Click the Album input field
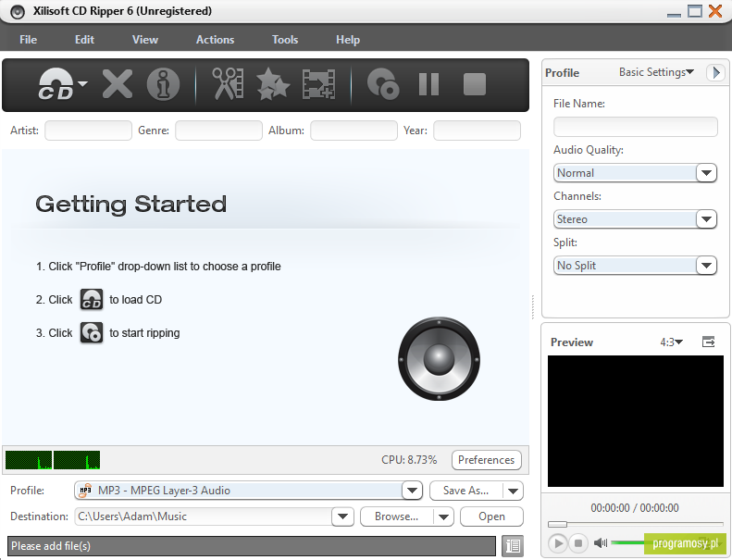Image resolution: width=732 pixels, height=560 pixels. coord(354,131)
